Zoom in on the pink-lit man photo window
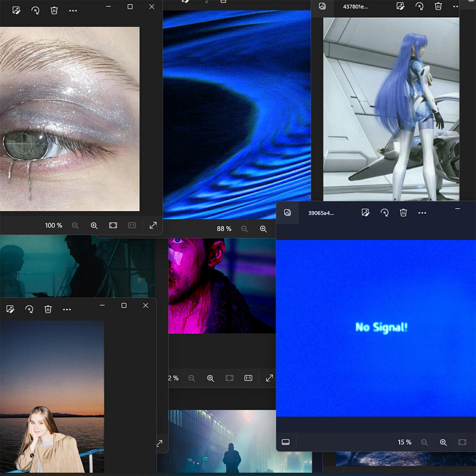 click(x=210, y=378)
